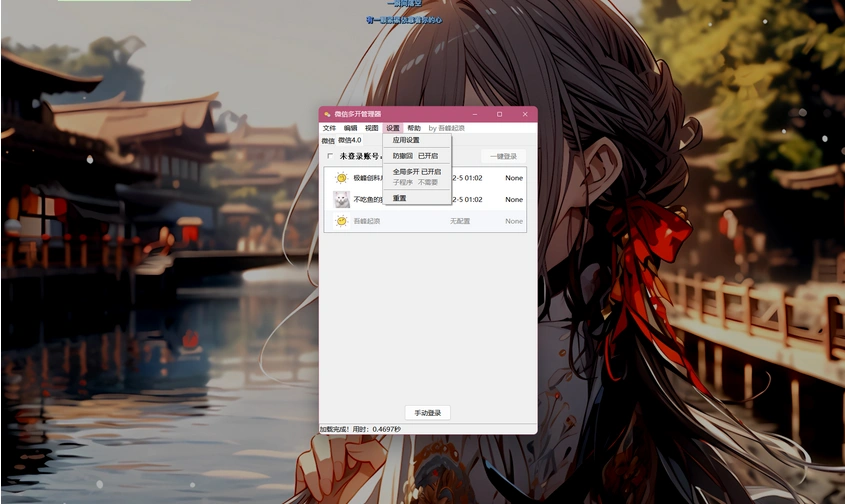Switch to the 微信 tab
Image resolution: width=845 pixels, height=504 pixels.
(x=328, y=140)
